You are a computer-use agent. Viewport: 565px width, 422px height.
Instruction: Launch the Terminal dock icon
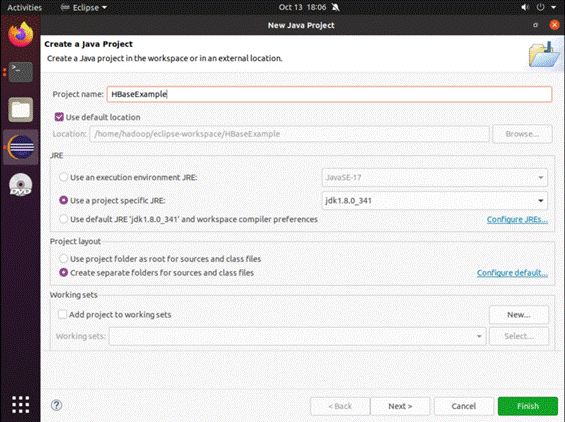(21, 72)
